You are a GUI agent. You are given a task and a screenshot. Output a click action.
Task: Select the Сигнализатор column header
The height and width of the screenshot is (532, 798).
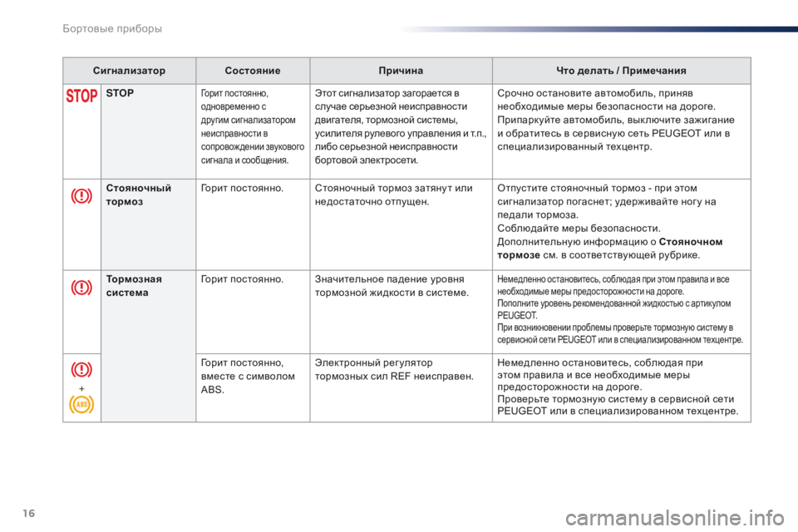point(130,71)
